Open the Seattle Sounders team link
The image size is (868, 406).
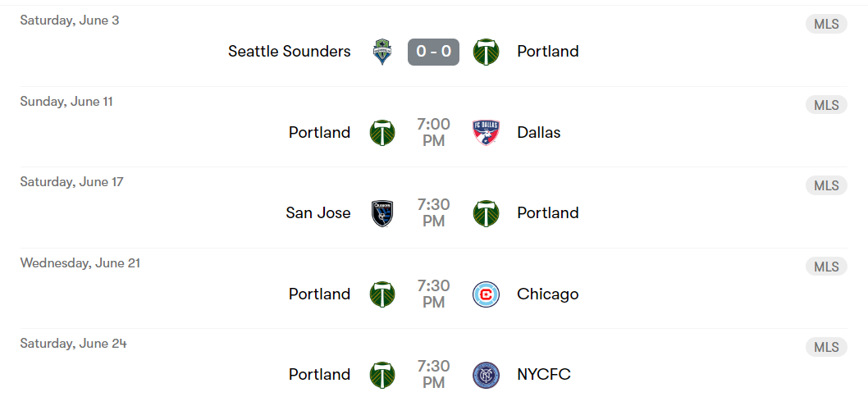[x=290, y=52]
